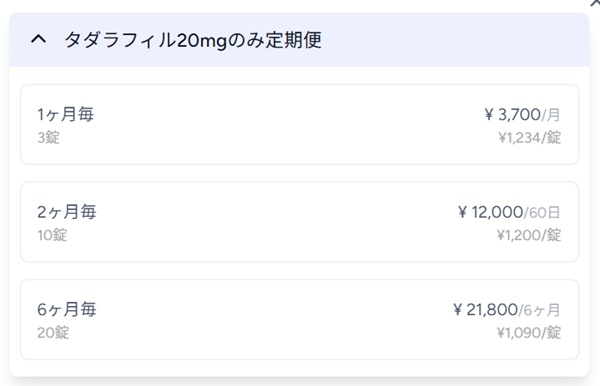Click the ¥1,234/錠 unit price text
The width and height of the screenshot is (600, 386).
click(530, 137)
